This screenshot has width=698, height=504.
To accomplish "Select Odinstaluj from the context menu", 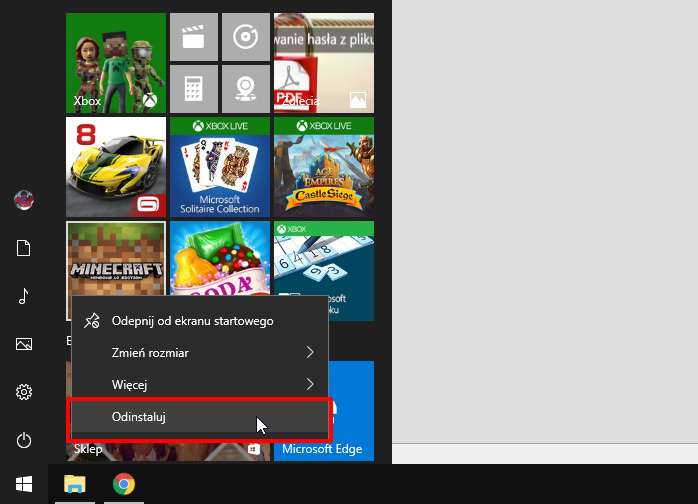I will coord(200,417).
